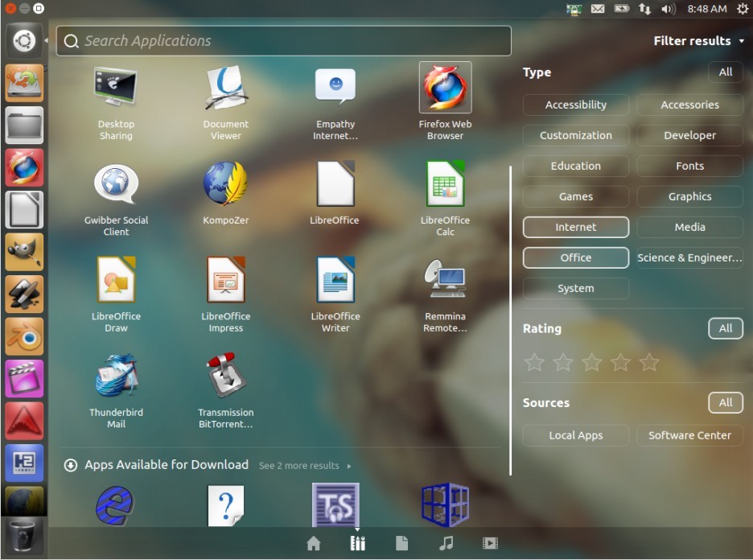Click See 2 more results link
Viewport: 753px width, 560px height.
(305, 466)
